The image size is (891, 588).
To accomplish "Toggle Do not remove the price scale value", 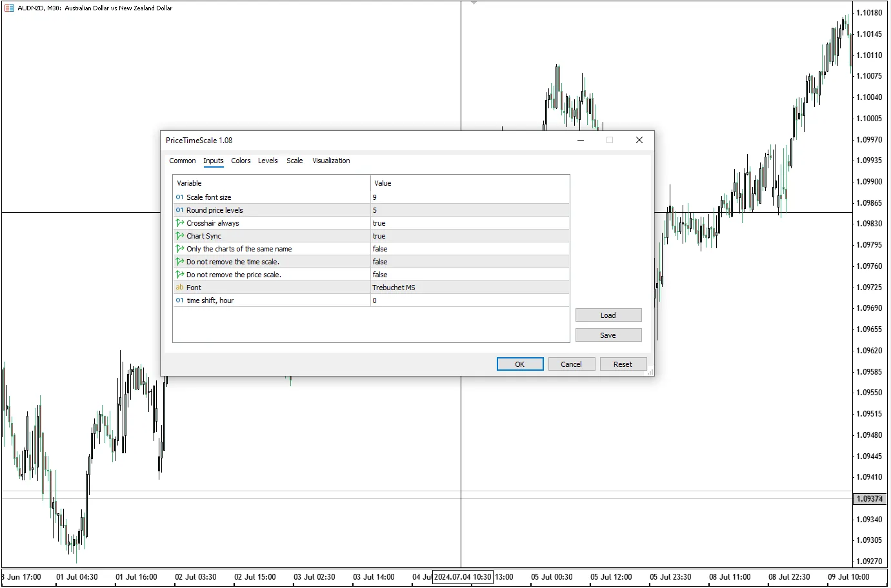I will (x=470, y=275).
